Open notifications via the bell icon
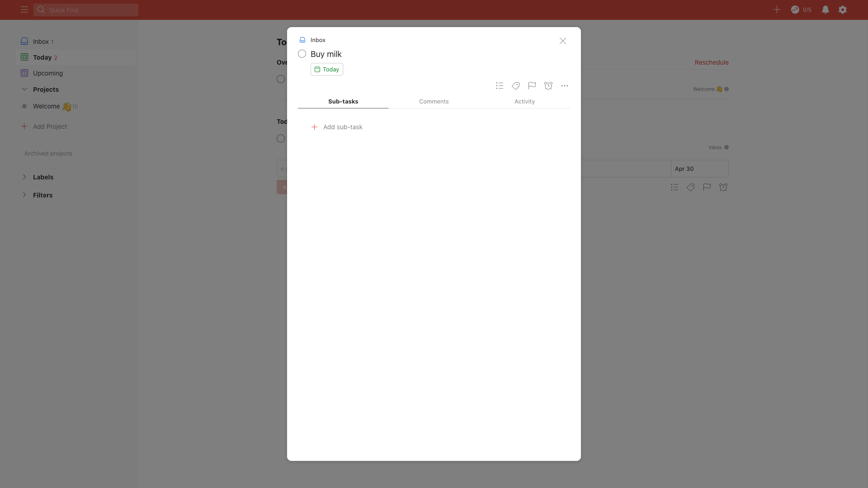Screen dimensions: 868x488 tap(826, 9)
